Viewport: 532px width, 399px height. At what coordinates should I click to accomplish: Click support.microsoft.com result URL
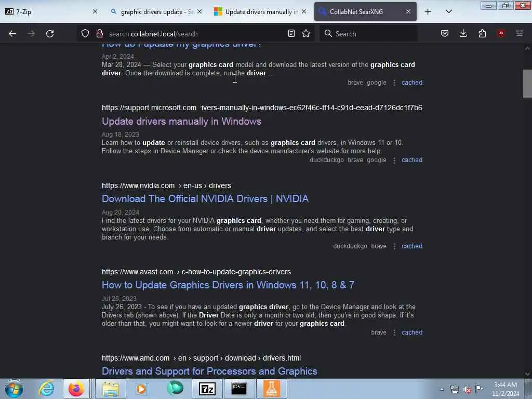262,108
